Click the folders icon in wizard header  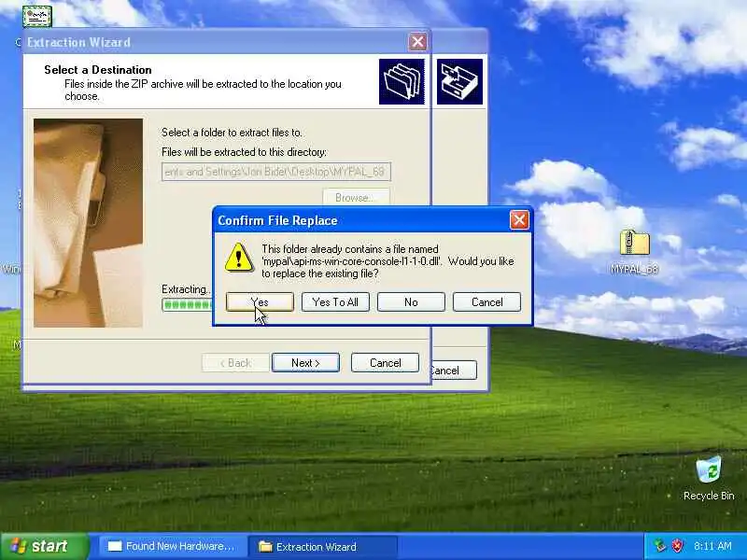coord(402,81)
